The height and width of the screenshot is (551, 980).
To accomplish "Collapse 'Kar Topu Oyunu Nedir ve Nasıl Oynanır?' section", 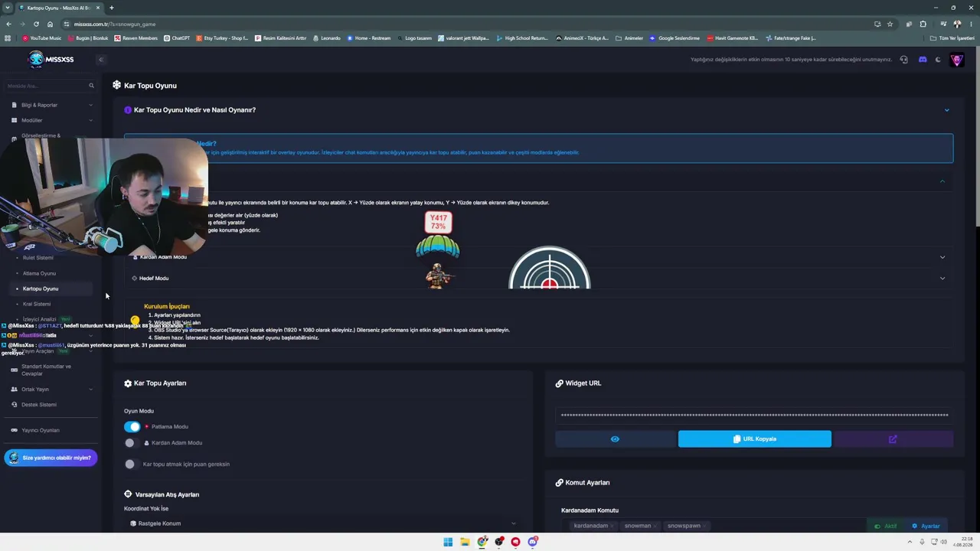I will tap(946, 110).
